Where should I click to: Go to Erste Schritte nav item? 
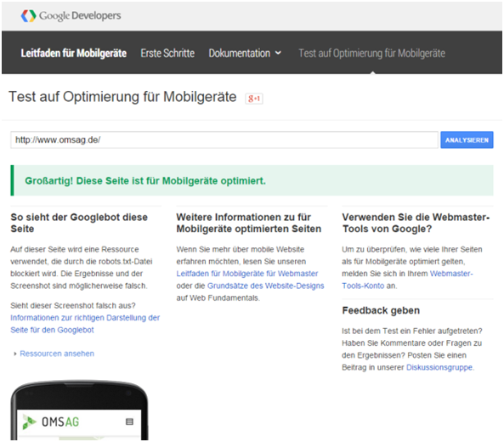[x=167, y=53]
